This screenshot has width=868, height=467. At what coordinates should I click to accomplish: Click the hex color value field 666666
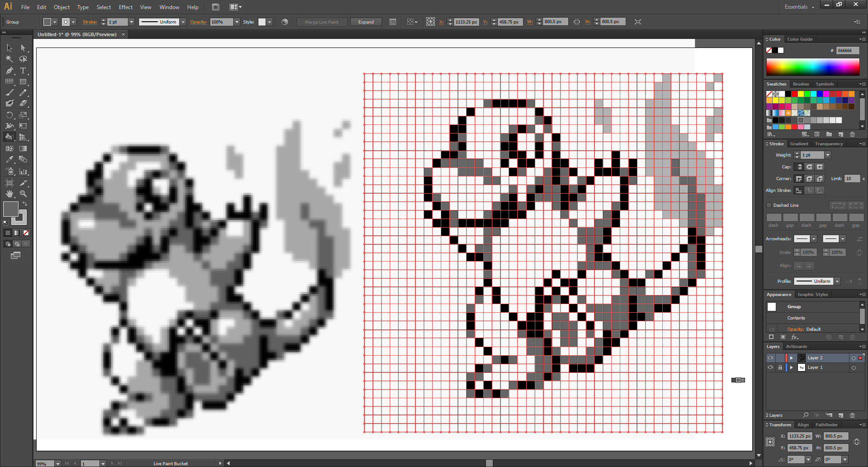848,51
